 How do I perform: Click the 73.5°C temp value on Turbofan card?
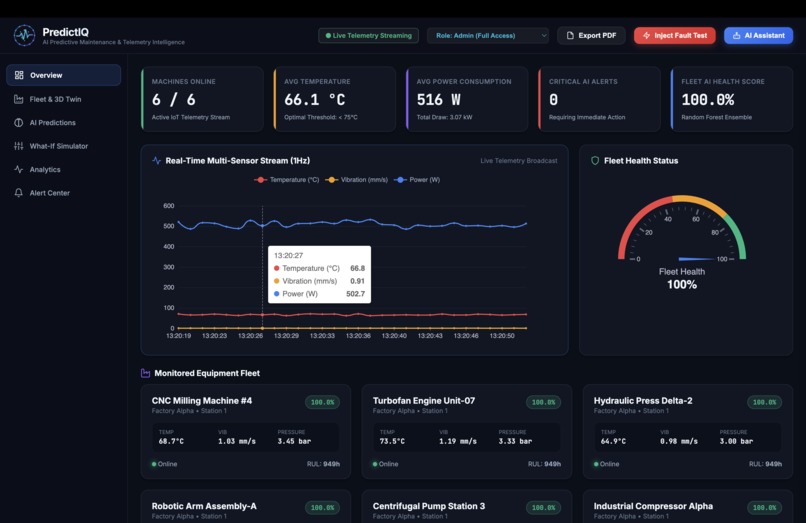pos(392,441)
